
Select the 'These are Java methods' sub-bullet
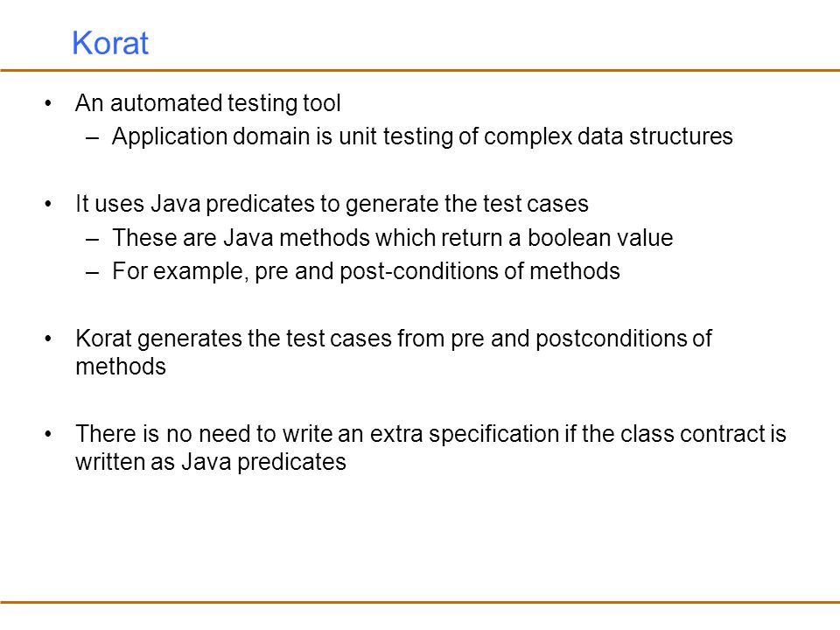393,238
